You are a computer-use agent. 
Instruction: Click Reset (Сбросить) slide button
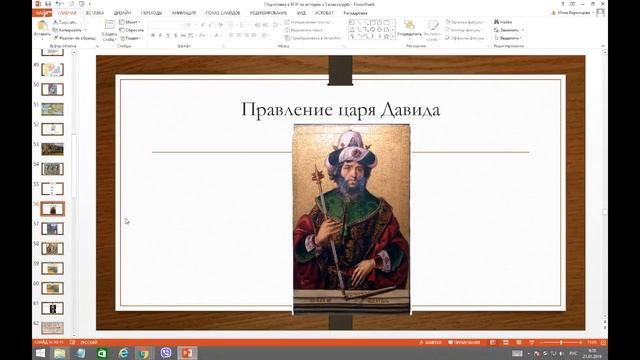[131, 30]
